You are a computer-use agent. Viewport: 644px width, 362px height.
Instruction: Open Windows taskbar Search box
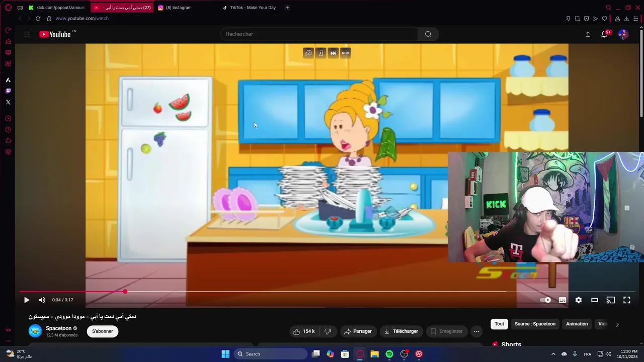coord(271,354)
